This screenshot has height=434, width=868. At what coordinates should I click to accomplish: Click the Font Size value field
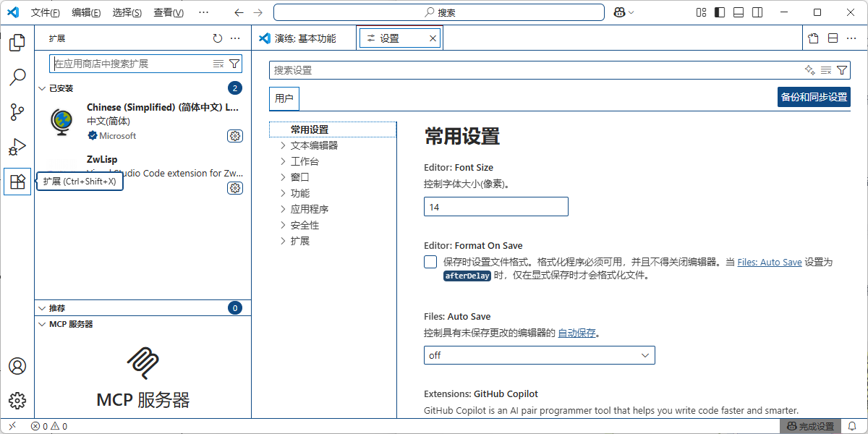coord(496,206)
